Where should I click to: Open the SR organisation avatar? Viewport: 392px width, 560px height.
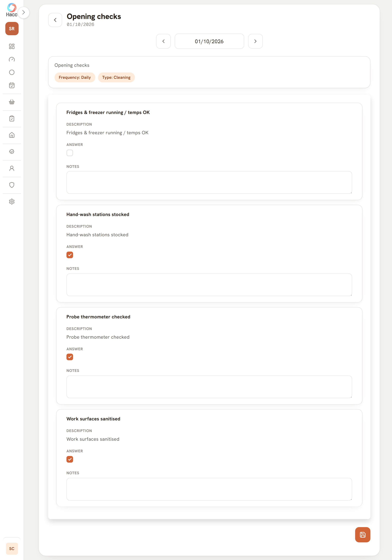click(x=12, y=29)
